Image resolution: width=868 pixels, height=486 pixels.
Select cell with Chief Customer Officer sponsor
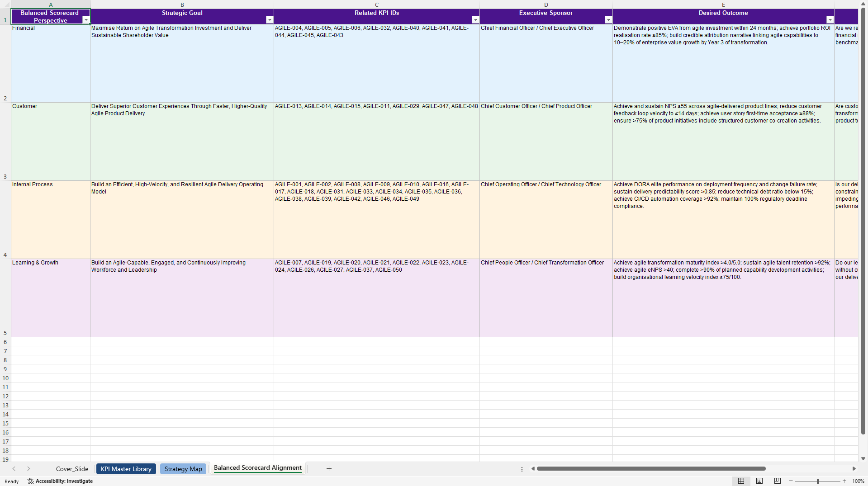click(546, 142)
